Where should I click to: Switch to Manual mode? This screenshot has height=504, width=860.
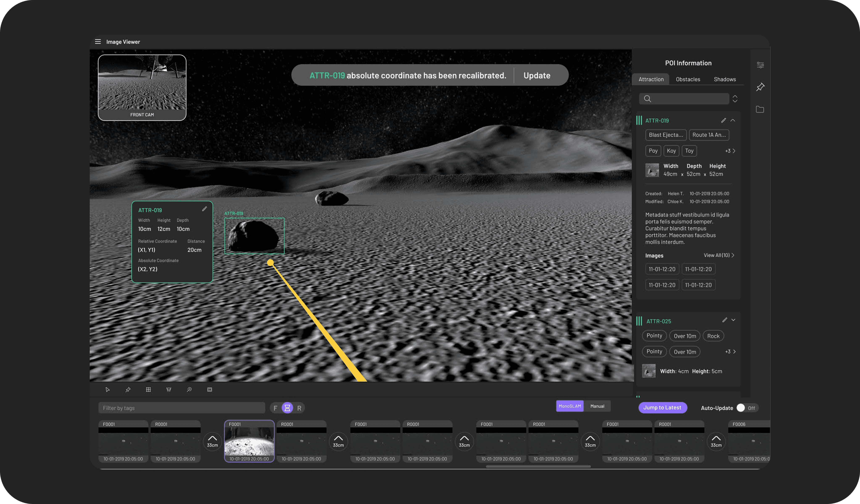click(597, 406)
